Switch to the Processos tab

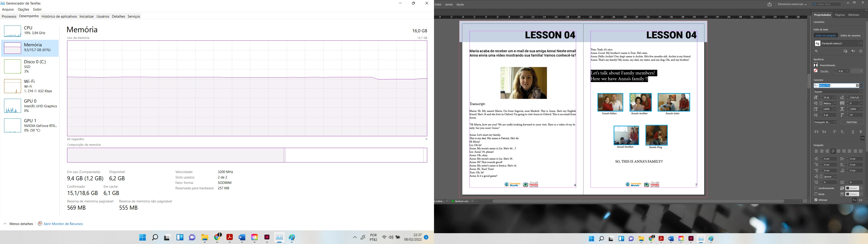tap(9, 16)
